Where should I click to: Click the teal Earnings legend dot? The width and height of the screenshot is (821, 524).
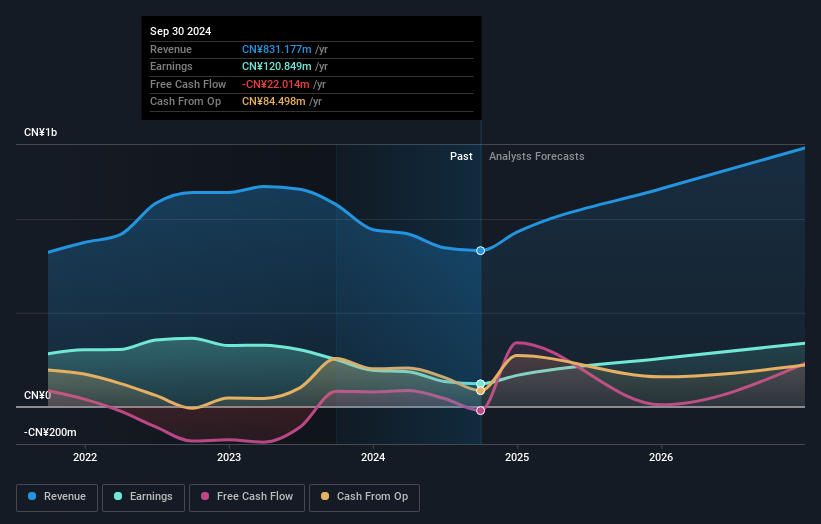pyautogui.click(x=118, y=496)
